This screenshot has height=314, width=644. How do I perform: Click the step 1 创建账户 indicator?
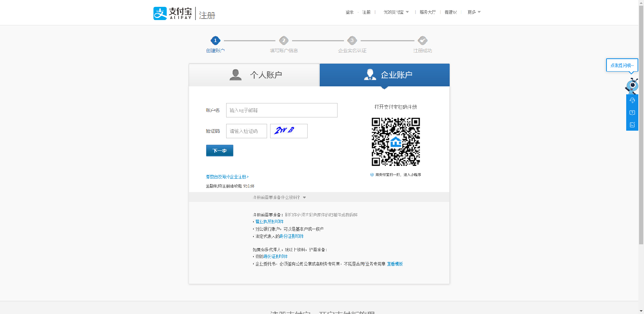215,41
